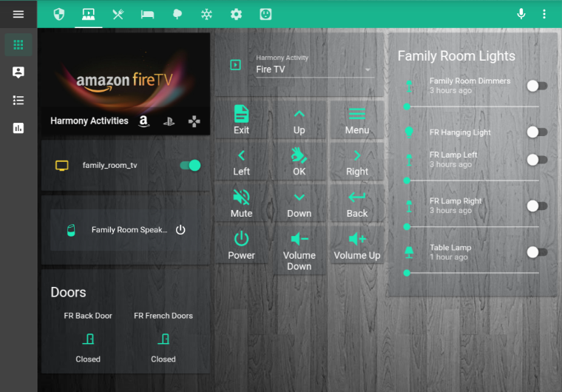Toggle the family_room_tv switch off
Screen dimensions: 562x392
tap(190, 166)
